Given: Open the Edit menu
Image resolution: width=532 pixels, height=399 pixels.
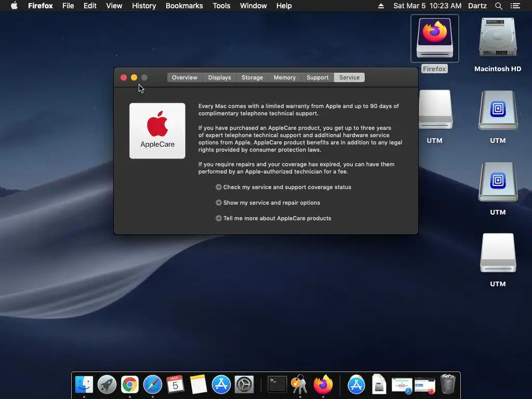Looking at the screenshot, I should pos(90,6).
